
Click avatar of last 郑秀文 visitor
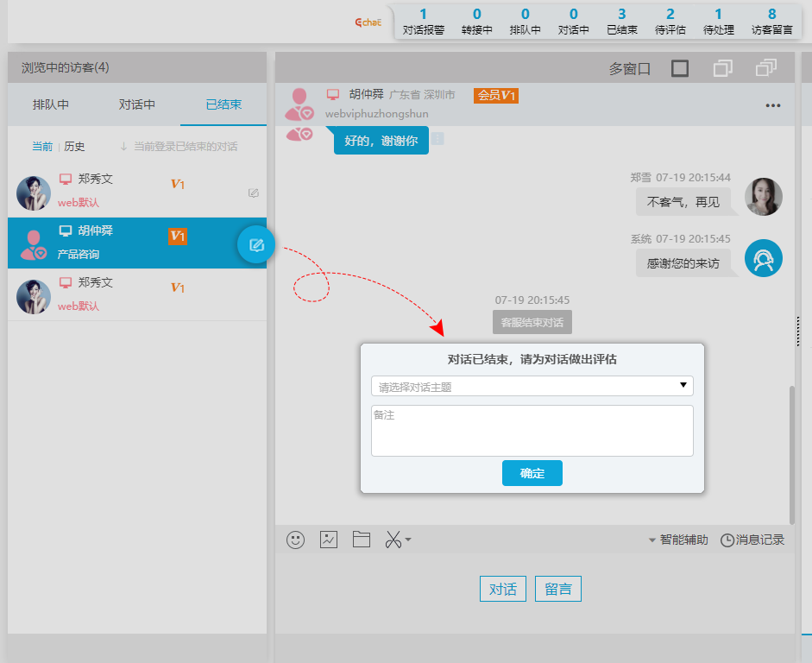click(34, 297)
